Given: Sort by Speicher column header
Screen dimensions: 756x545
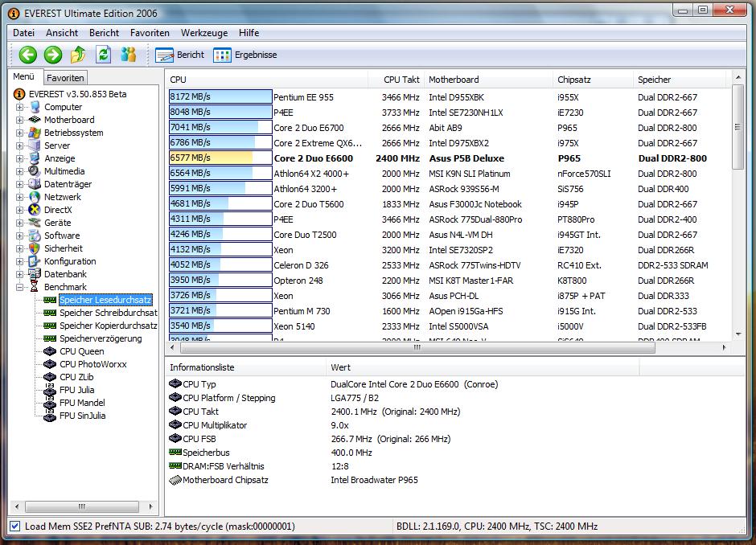Looking at the screenshot, I should [x=679, y=80].
